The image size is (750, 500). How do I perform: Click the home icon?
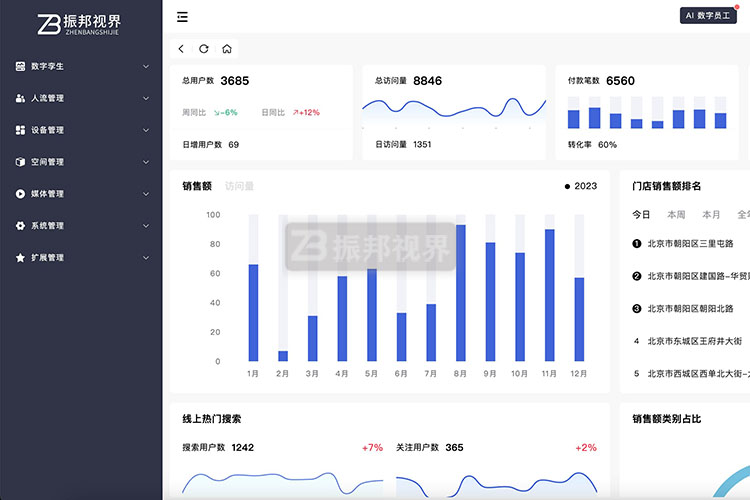[x=227, y=49]
